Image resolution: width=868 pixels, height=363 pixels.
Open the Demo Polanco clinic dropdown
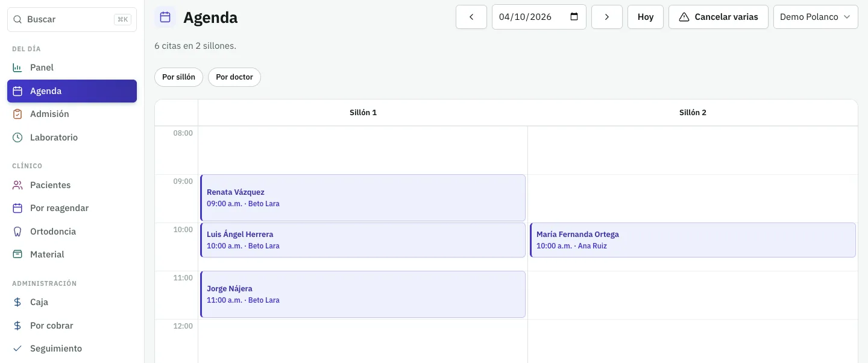pyautogui.click(x=816, y=17)
